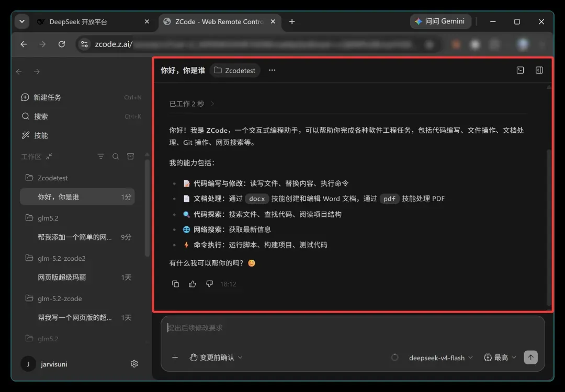Click the new task plus icon

(25, 97)
